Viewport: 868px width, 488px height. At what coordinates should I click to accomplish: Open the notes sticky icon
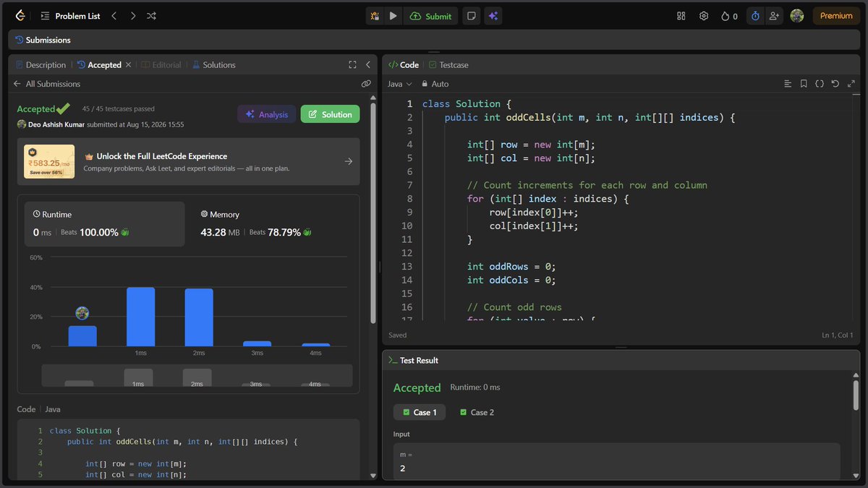point(472,16)
